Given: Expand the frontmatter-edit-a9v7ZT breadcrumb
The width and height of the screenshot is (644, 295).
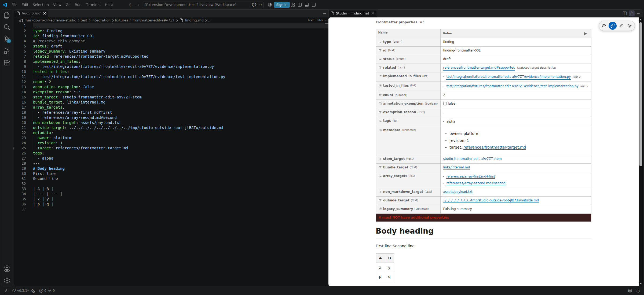Looking at the screenshot, I should coord(153,20).
